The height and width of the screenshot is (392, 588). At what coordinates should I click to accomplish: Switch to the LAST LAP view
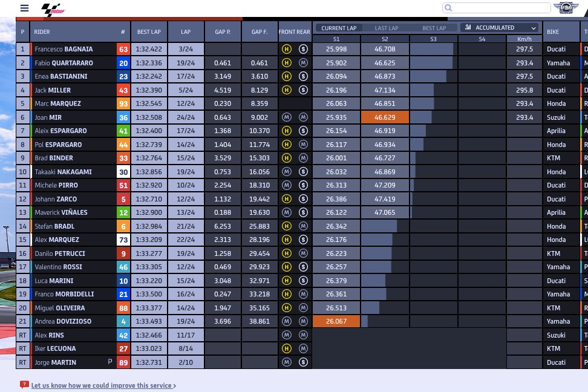pyautogui.click(x=387, y=28)
